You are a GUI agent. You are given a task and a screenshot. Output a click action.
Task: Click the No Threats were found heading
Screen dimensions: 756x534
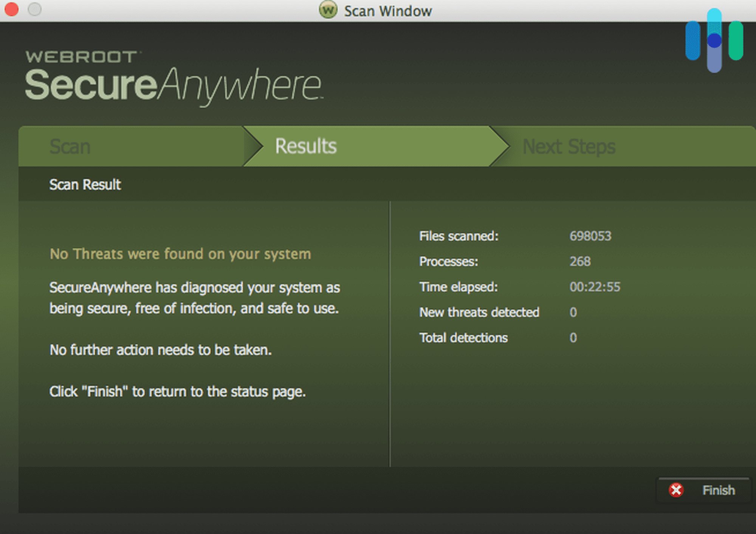point(180,254)
